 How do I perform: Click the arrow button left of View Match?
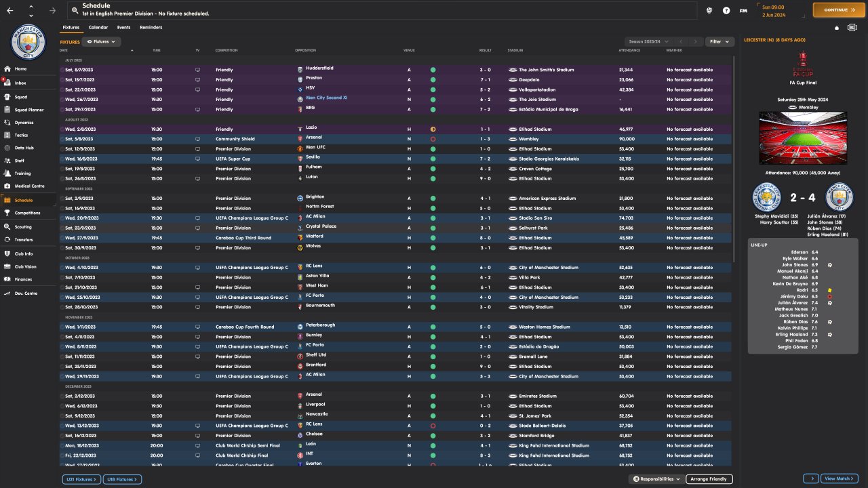812,479
